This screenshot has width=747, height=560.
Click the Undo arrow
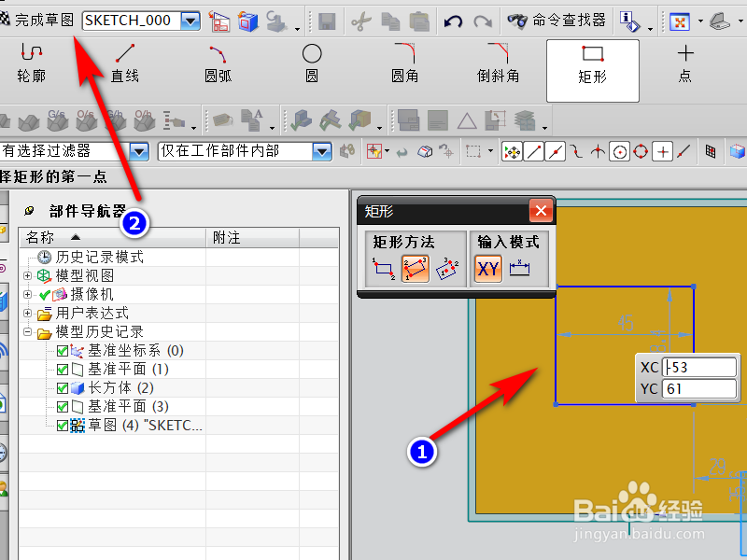(x=453, y=21)
